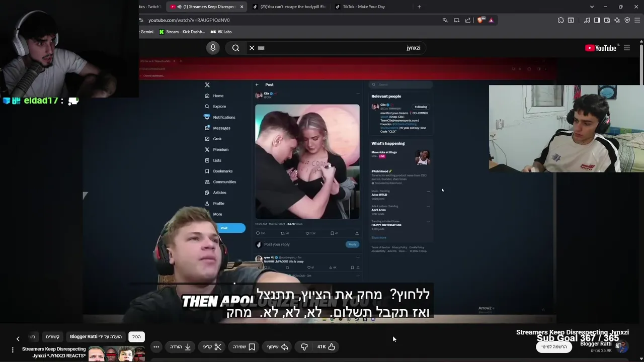Click the Clix tweet image in video
This screenshot has height=362, width=644.
(x=307, y=161)
